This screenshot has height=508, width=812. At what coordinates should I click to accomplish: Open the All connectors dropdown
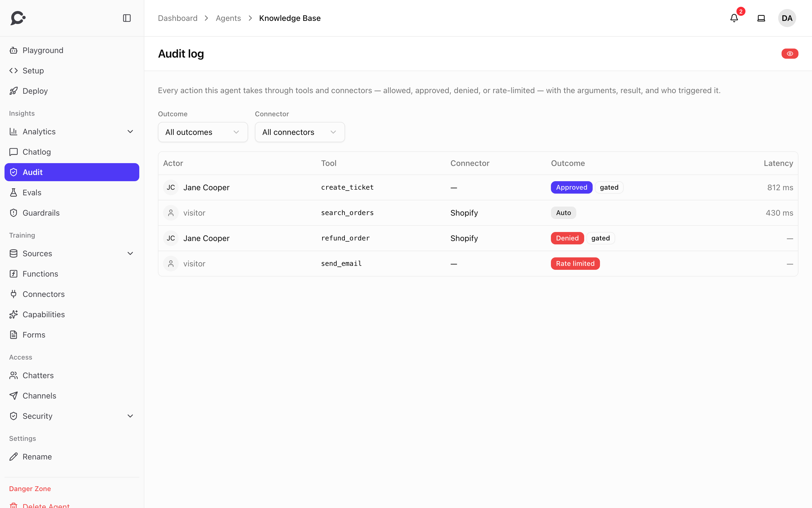[x=300, y=132]
